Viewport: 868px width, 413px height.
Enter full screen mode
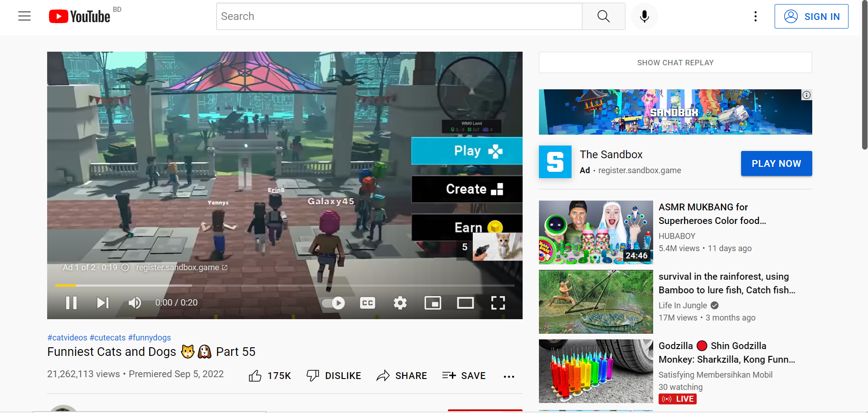498,302
